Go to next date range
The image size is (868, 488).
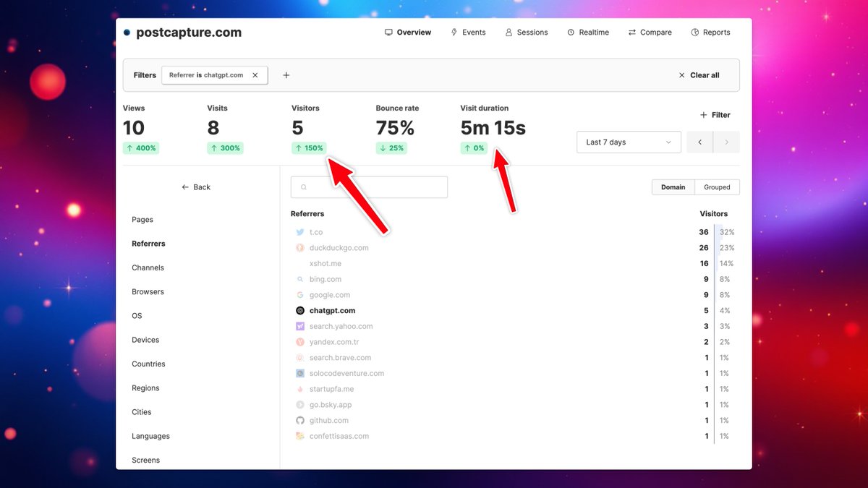coord(726,142)
